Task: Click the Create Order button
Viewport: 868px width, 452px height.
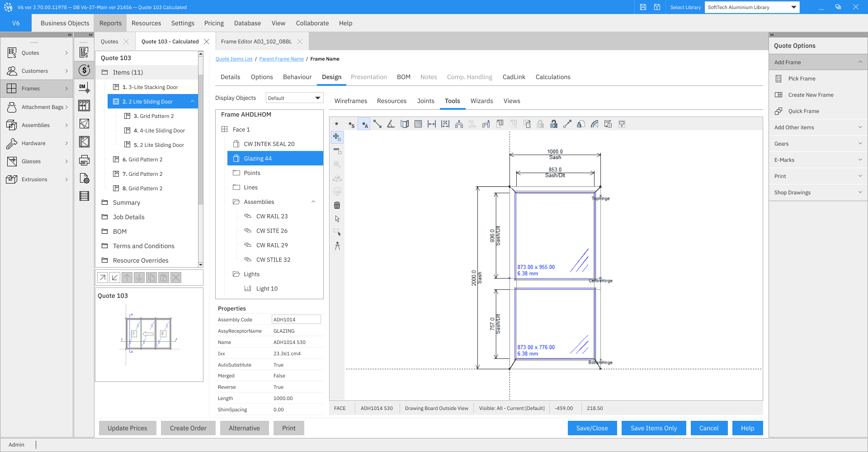Action: coord(188,428)
